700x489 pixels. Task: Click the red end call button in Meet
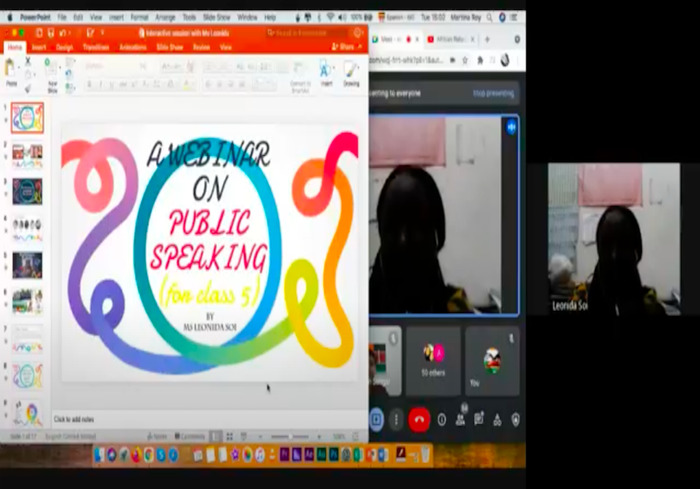419,420
